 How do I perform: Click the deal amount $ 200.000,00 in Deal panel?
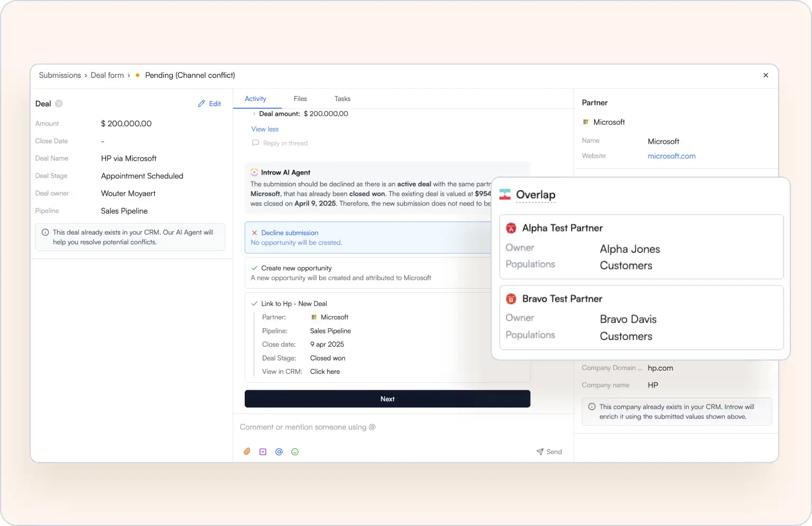pos(126,124)
